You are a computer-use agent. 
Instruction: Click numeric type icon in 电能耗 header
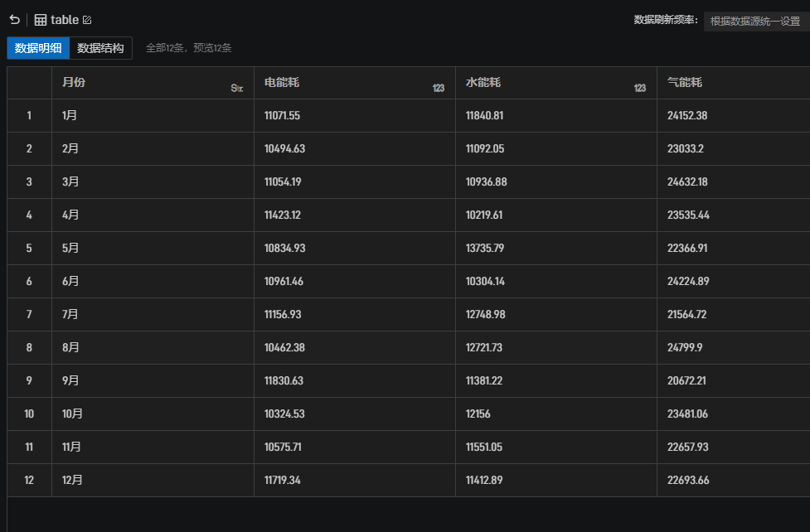(x=439, y=89)
